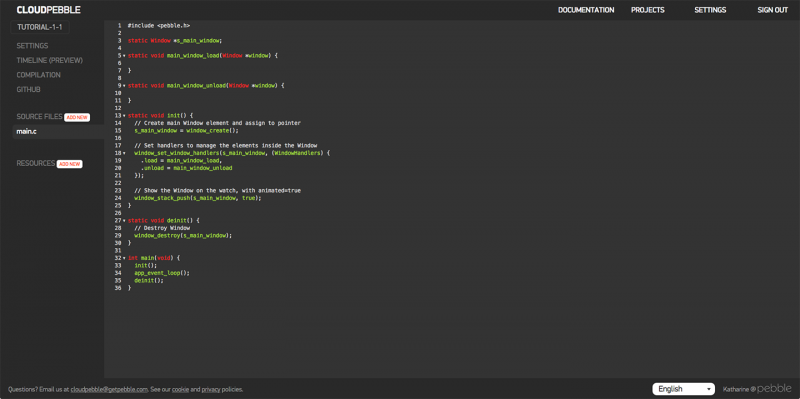The height and width of the screenshot is (399, 800).
Task: Click window_destroy(s_main_window) line
Action: (x=183, y=236)
